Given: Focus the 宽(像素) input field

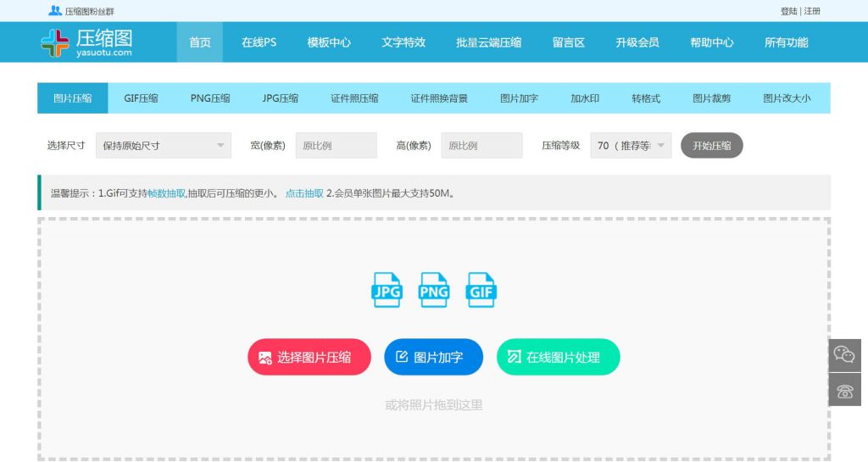Looking at the screenshot, I should pos(336,146).
